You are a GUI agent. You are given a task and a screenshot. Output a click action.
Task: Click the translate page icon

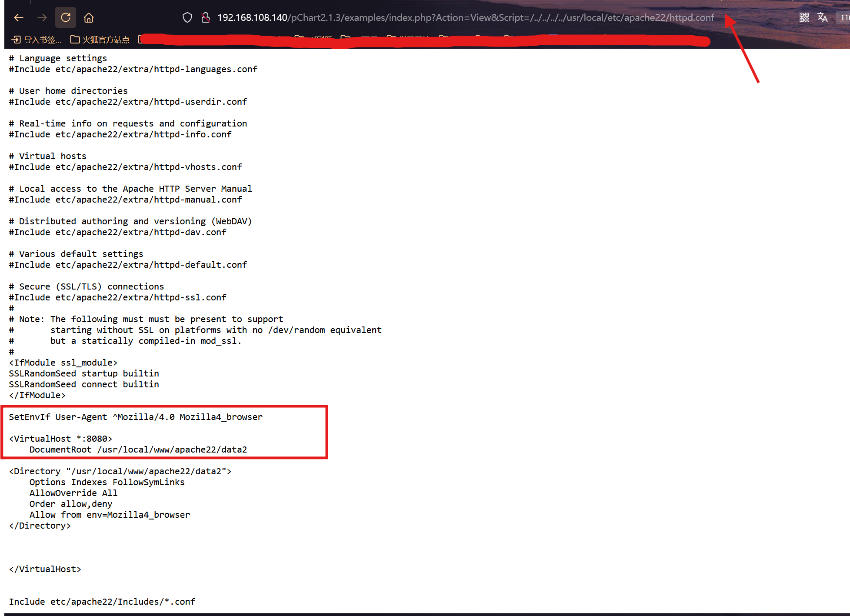coord(822,17)
